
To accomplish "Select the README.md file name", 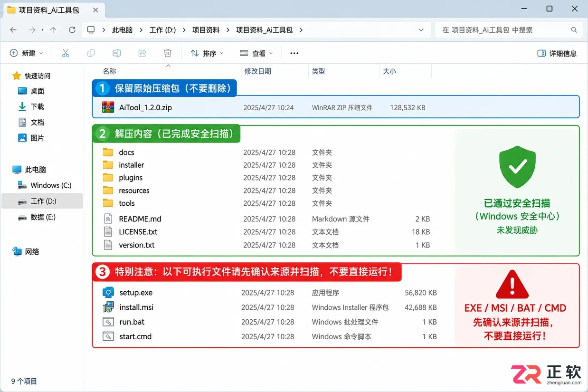I will point(140,219).
